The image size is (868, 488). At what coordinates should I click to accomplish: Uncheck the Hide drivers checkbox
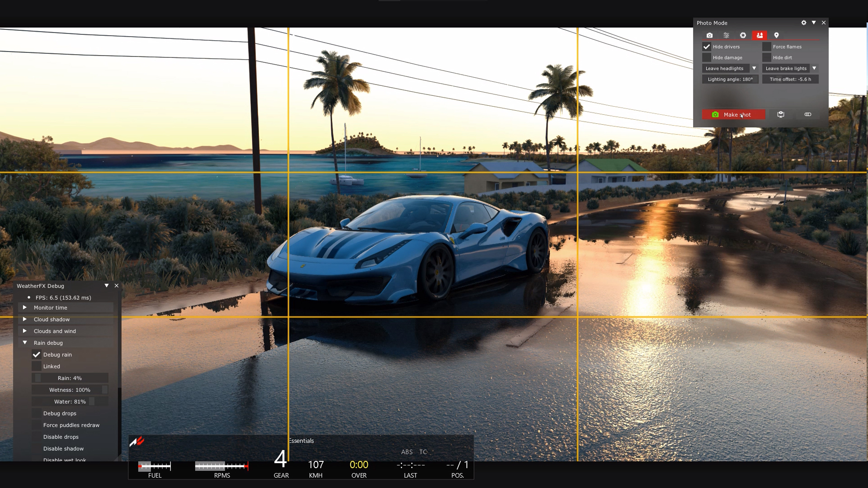coord(707,47)
